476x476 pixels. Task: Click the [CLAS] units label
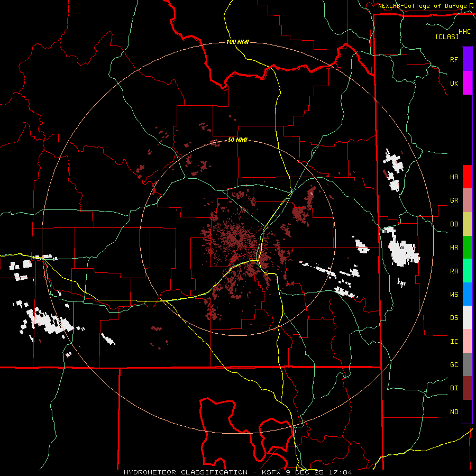tap(447, 37)
